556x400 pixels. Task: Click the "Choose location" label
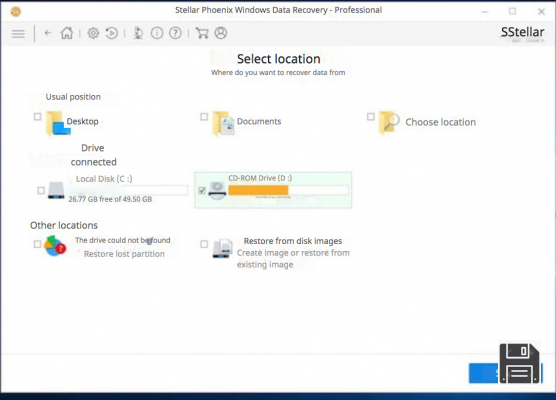[440, 122]
